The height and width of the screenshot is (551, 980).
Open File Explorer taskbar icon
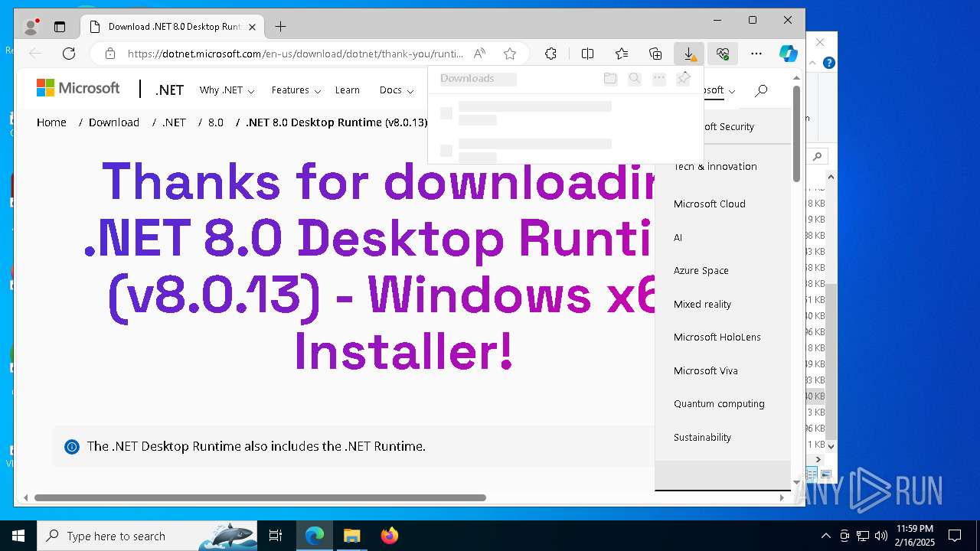coord(351,536)
